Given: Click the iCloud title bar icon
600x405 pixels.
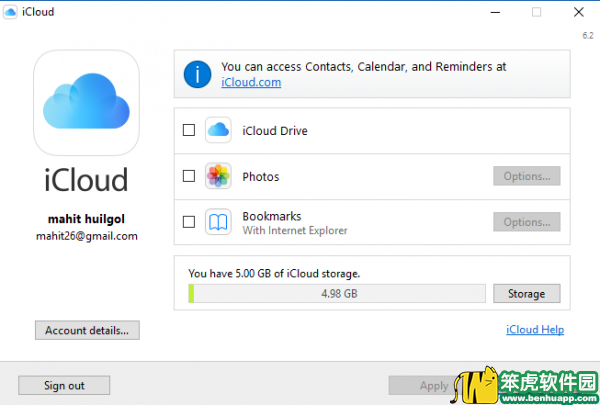Looking at the screenshot, I should click(10, 12).
